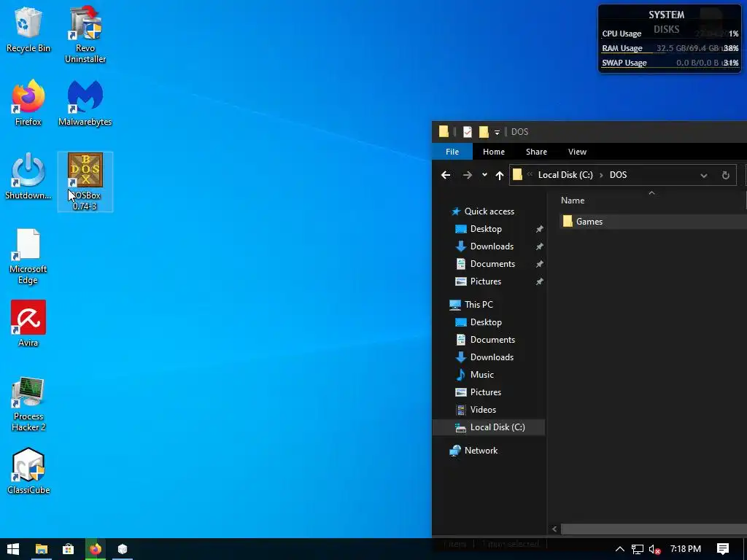
Task: Select Local Disk (C:) in navigation pane
Action: click(x=489, y=427)
